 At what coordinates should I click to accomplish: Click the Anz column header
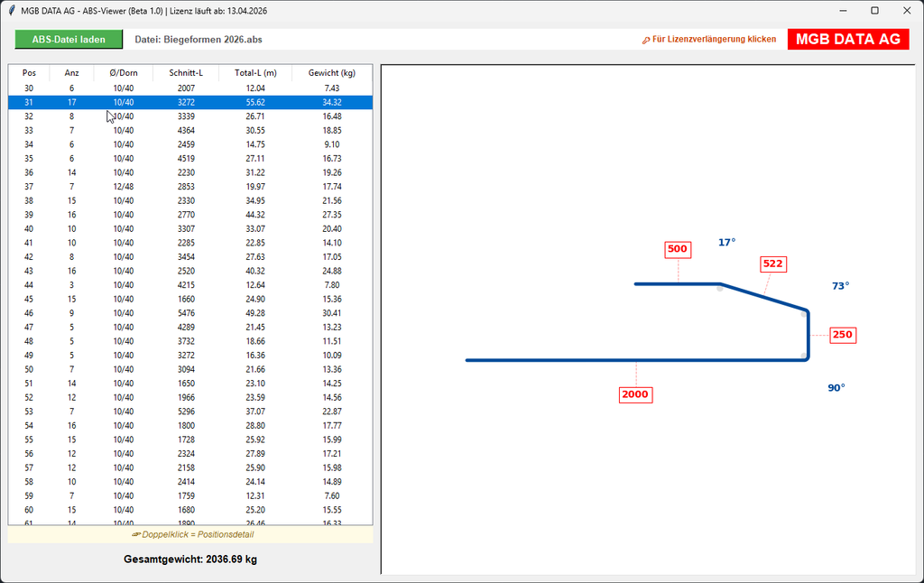tap(72, 72)
